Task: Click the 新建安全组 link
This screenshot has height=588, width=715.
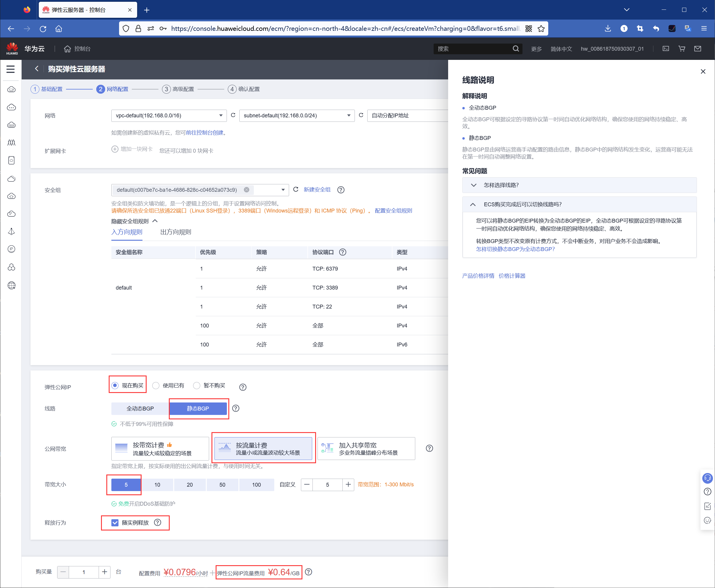Action: click(x=317, y=190)
